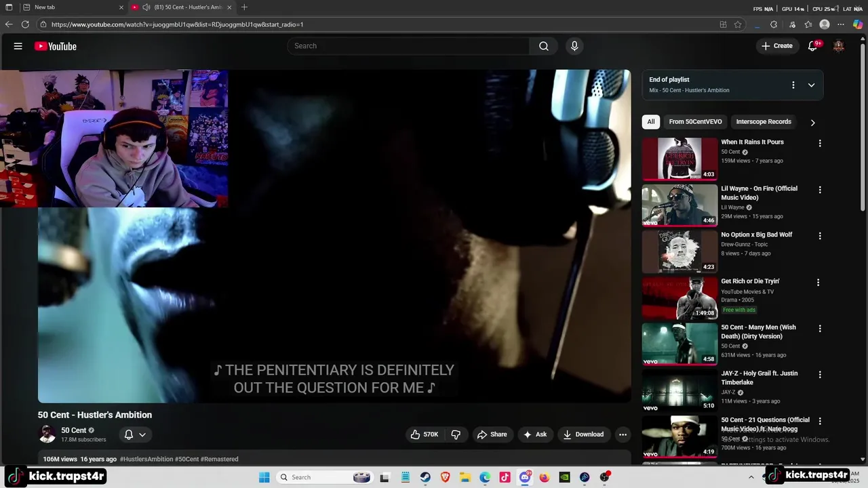
Task: Click the browser address bar URL
Action: pos(177,24)
